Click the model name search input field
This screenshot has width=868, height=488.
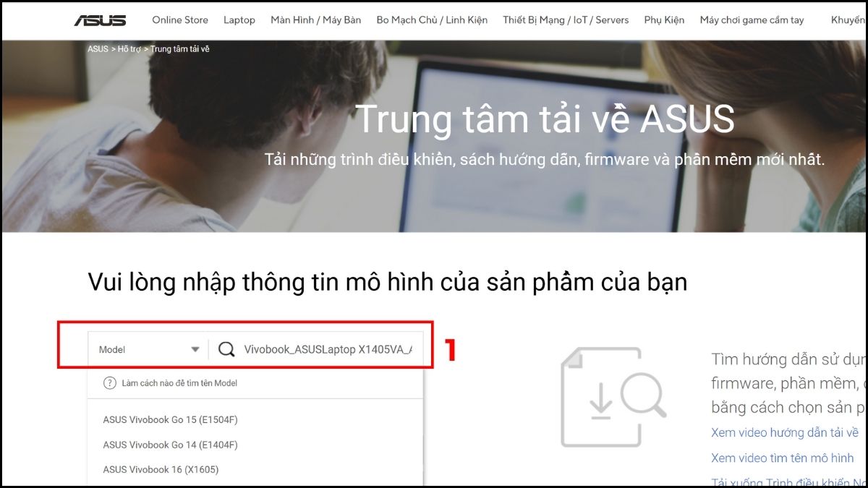325,349
